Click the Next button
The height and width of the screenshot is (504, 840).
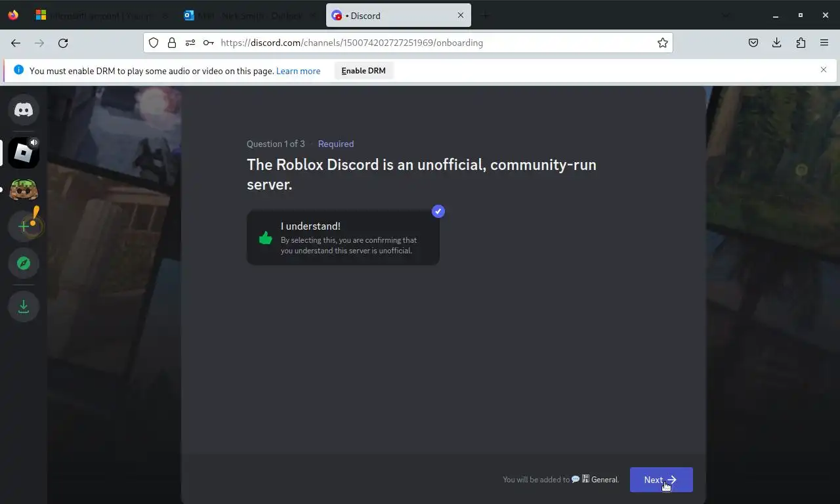click(661, 480)
